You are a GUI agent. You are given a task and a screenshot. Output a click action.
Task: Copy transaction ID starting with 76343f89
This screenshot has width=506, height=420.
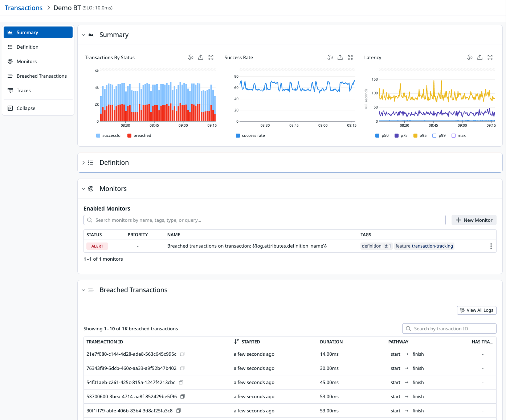coord(182,368)
